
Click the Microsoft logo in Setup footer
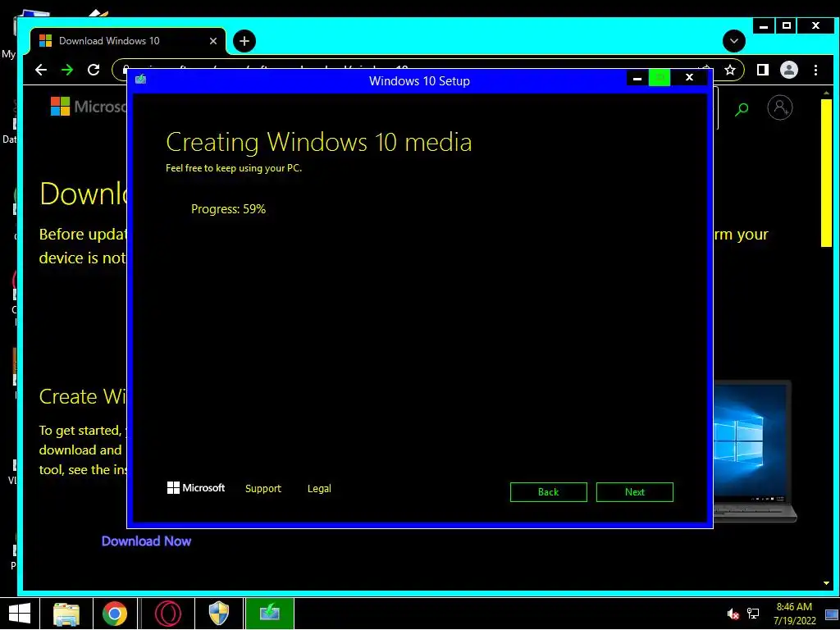point(196,488)
